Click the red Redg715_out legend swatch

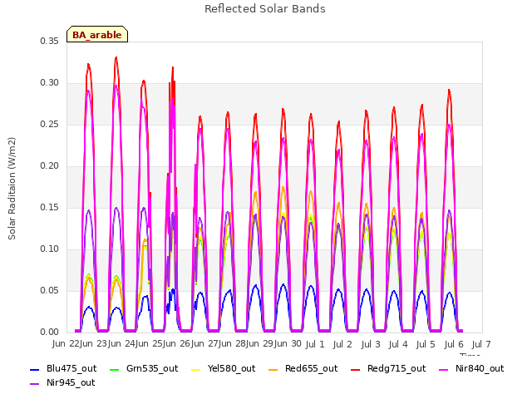tap(355, 369)
